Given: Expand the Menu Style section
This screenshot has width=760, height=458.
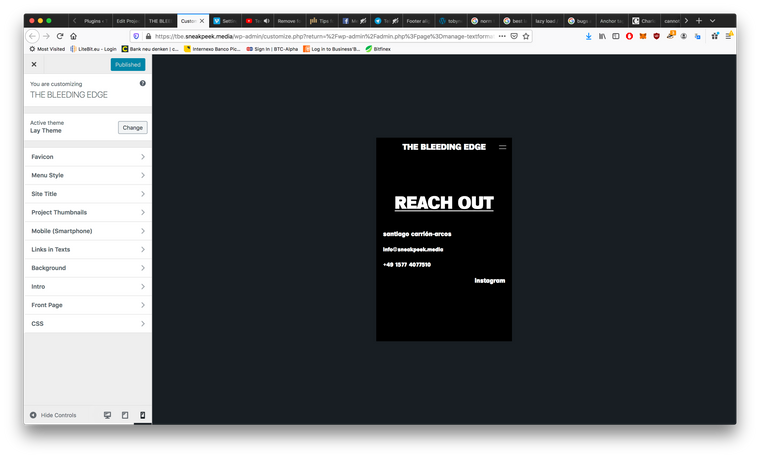Looking at the screenshot, I should pos(88,175).
